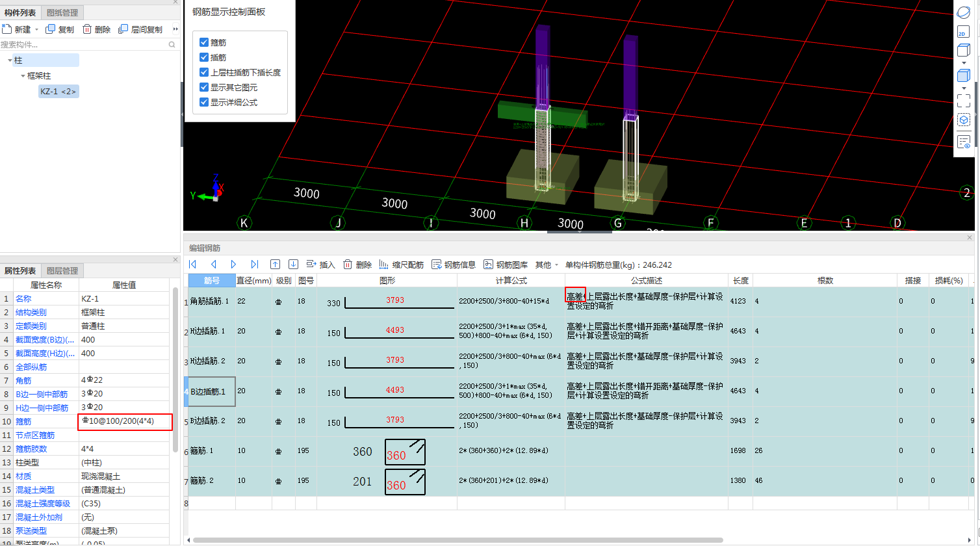Click the horizontal scrollbar in rebar table
The width and height of the screenshot is (980, 546).
click(x=458, y=539)
